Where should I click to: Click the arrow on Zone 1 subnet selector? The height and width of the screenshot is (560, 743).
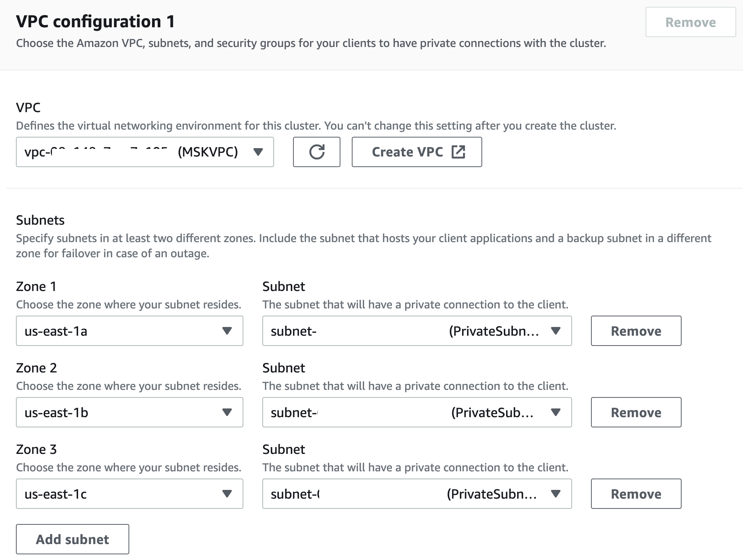click(556, 331)
